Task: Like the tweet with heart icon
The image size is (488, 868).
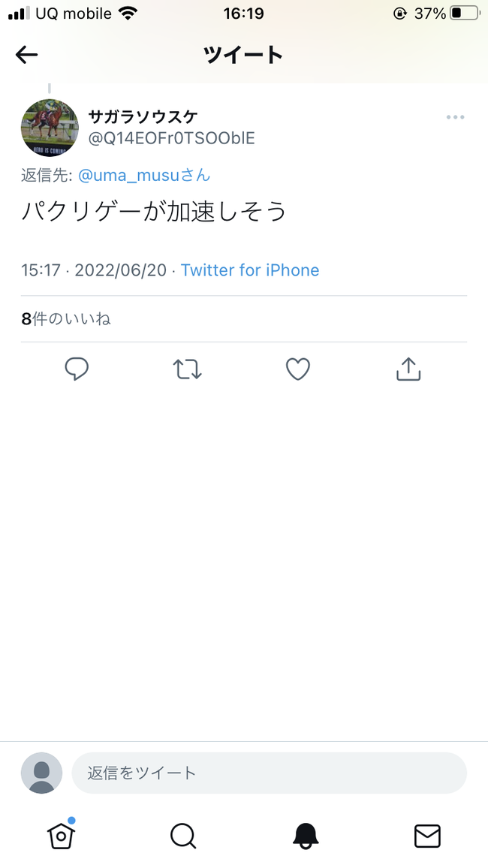Action: tap(297, 369)
